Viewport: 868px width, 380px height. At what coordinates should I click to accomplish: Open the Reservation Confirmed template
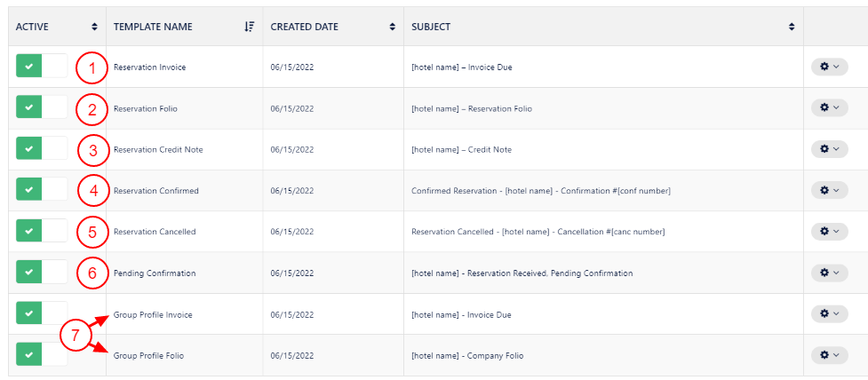[x=156, y=191]
